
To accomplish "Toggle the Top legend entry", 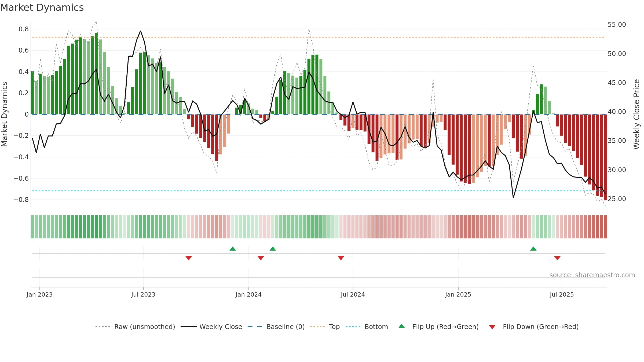I will (325, 327).
